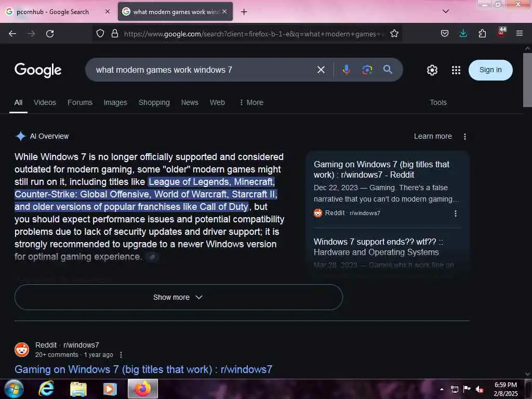Click the padlock site security icon

pyautogui.click(x=115, y=34)
